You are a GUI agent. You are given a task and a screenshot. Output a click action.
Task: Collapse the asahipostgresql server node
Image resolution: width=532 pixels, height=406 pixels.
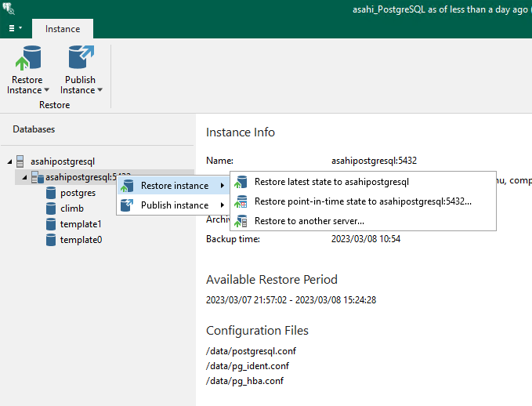click(x=9, y=162)
